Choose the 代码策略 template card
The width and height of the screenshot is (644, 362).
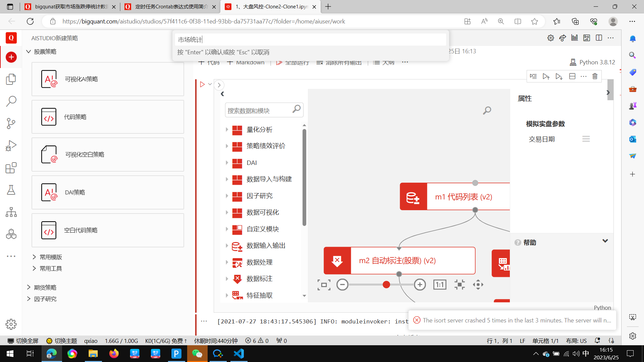tap(108, 117)
